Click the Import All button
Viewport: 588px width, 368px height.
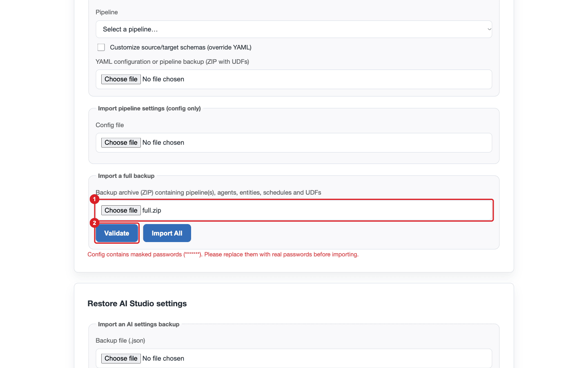click(x=167, y=233)
